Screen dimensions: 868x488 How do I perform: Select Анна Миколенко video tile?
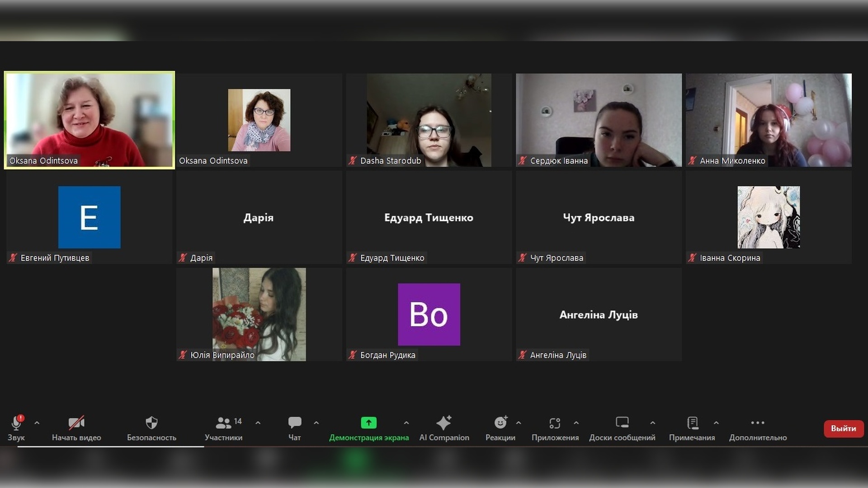coord(769,120)
